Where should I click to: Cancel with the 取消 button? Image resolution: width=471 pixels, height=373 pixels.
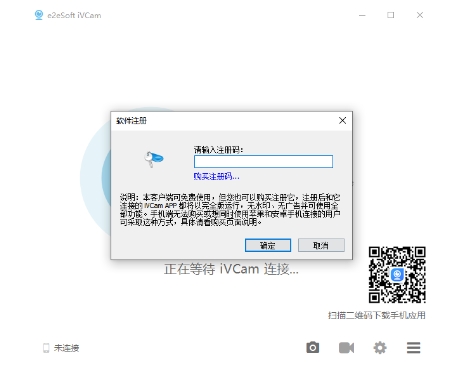pyautogui.click(x=321, y=245)
